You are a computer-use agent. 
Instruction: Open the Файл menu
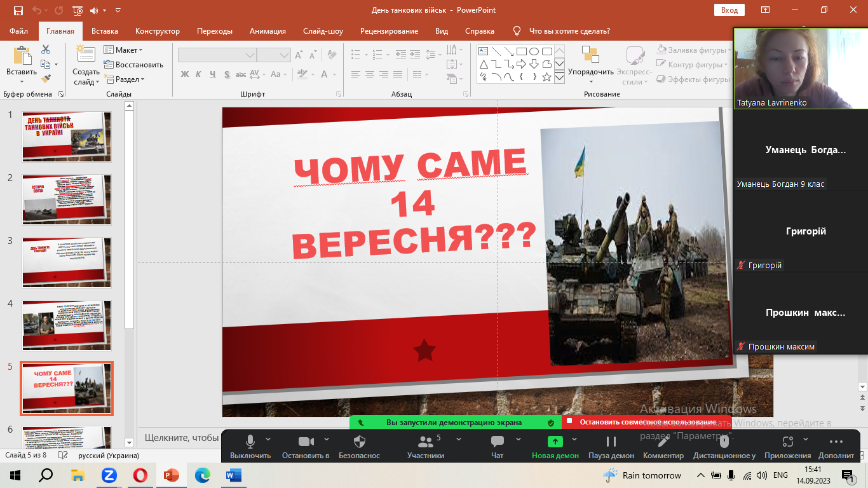(x=19, y=30)
